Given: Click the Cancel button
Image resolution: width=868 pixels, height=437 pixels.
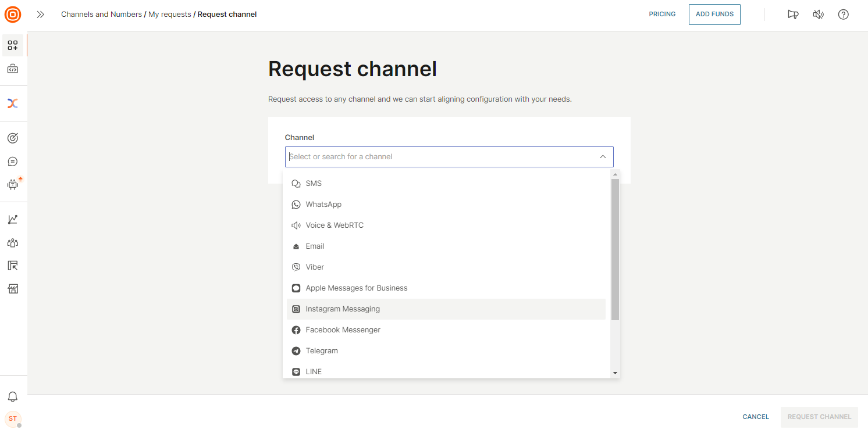Looking at the screenshot, I should tap(756, 417).
